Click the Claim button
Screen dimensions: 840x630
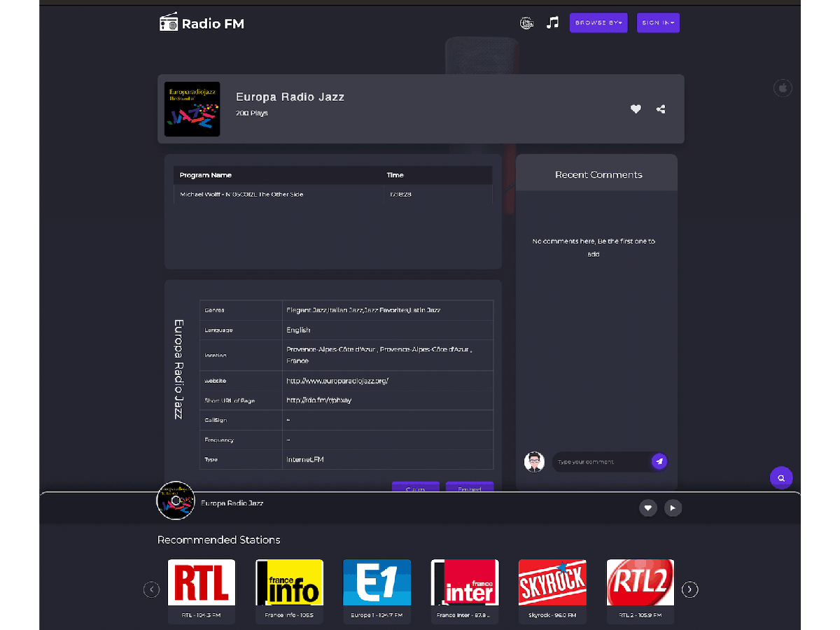[416, 488]
